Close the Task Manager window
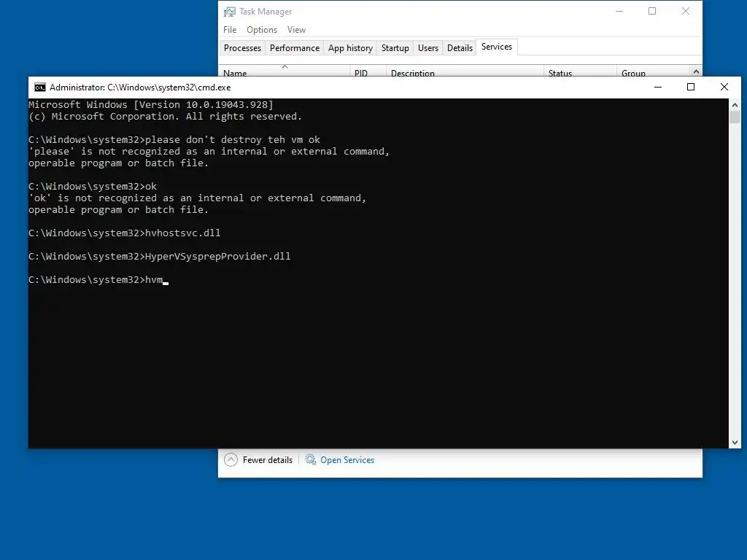 686,12
